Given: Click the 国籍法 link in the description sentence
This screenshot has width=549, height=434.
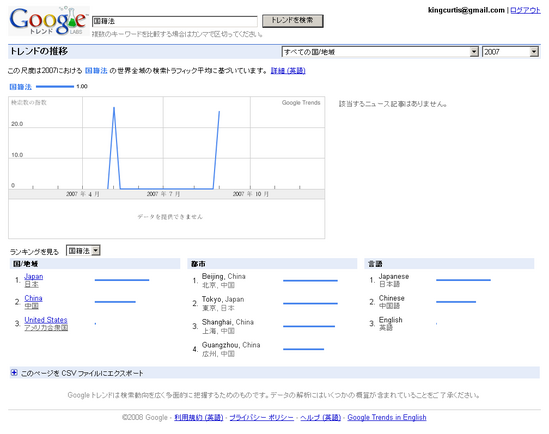Looking at the screenshot, I should (96, 71).
